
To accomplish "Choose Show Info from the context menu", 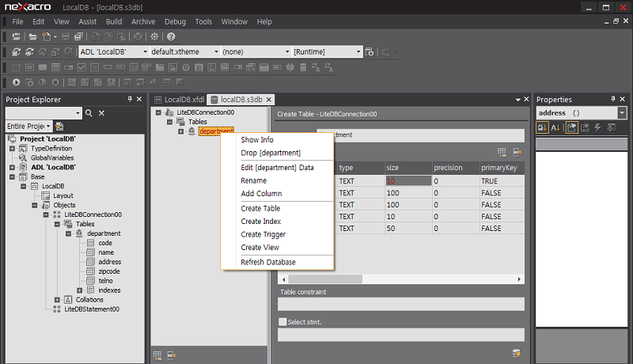I will point(257,139).
